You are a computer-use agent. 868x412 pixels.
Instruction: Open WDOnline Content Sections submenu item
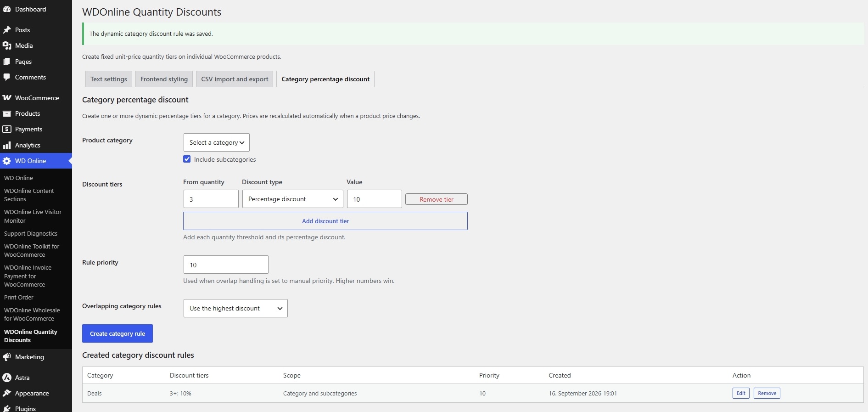[x=29, y=195]
